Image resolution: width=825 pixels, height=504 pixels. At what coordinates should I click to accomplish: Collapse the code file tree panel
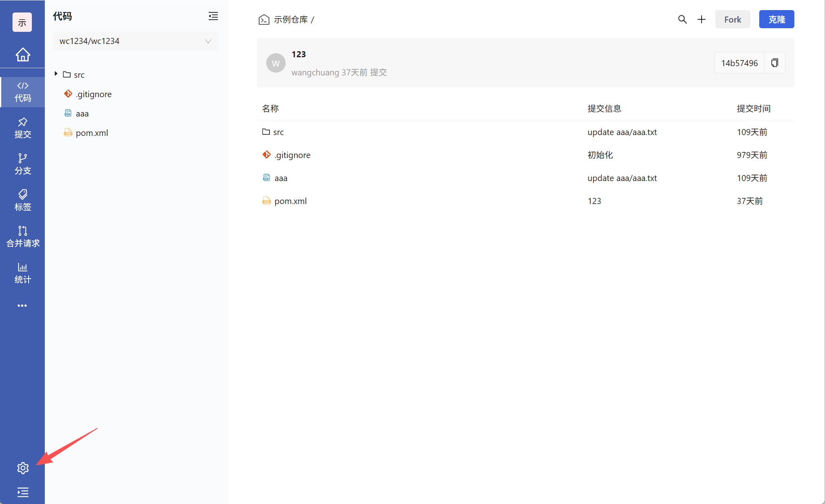click(x=213, y=16)
